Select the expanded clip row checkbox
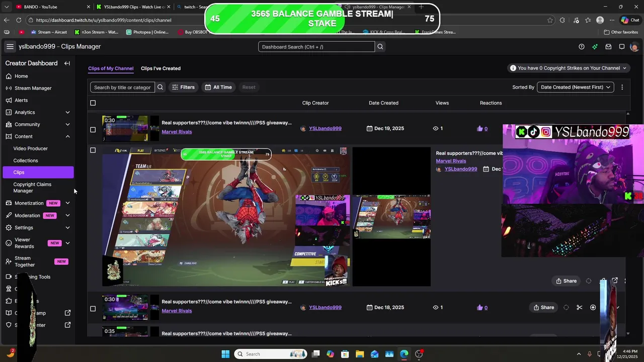This screenshot has width=644, height=362. pyautogui.click(x=93, y=150)
